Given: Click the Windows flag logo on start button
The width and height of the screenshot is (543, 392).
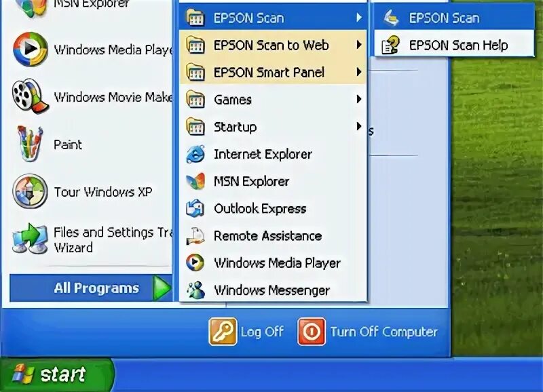Looking at the screenshot, I should click(x=23, y=374).
